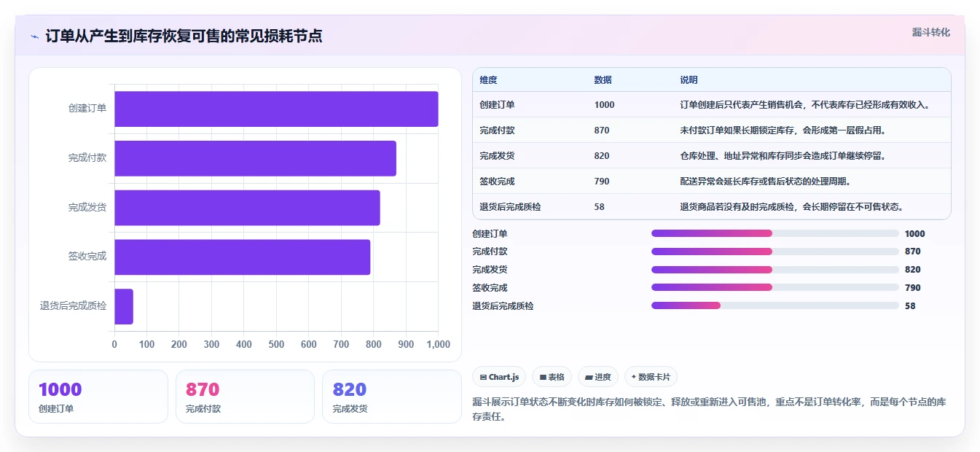This screenshot has width=980, height=452.
Task: Click the Chart.js tag chip
Action: point(499,377)
